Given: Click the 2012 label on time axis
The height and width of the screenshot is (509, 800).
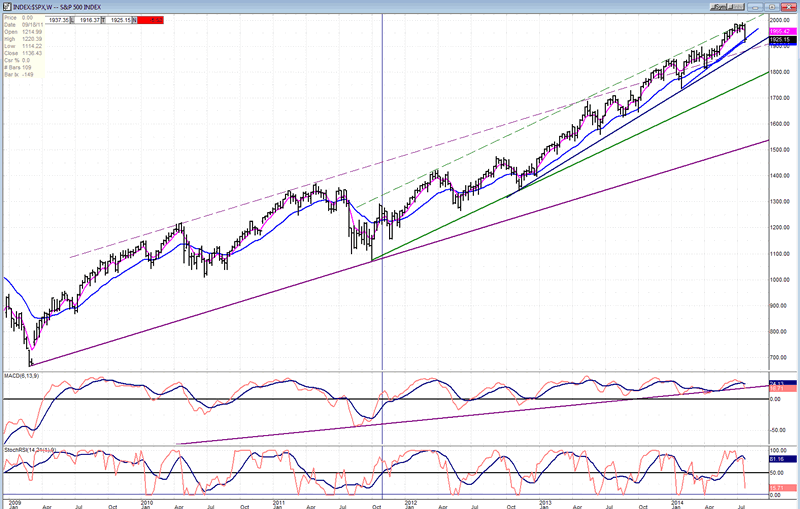Looking at the screenshot, I should [x=410, y=502].
